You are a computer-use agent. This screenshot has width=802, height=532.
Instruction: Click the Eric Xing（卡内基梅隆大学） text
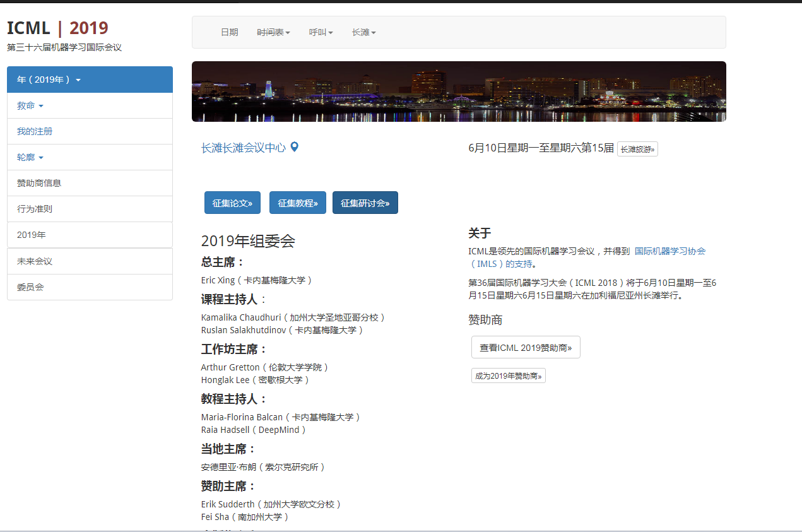(x=257, y=280)
